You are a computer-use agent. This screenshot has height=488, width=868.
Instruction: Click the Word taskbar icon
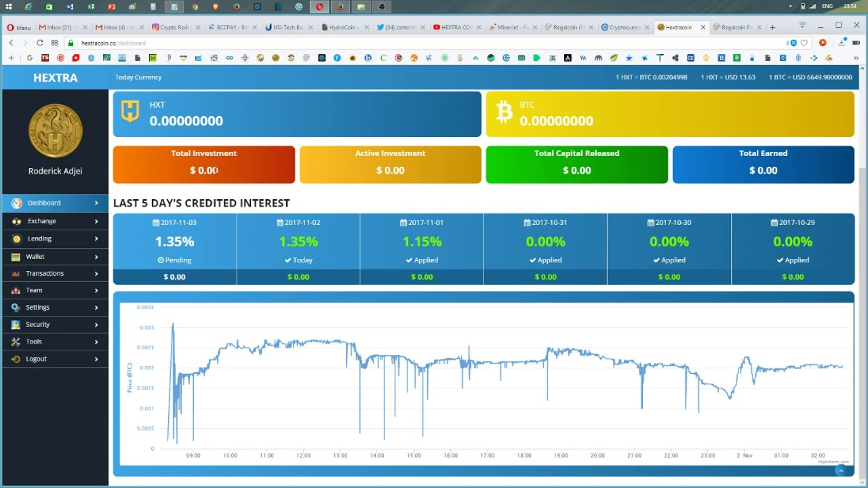[71, 7]
